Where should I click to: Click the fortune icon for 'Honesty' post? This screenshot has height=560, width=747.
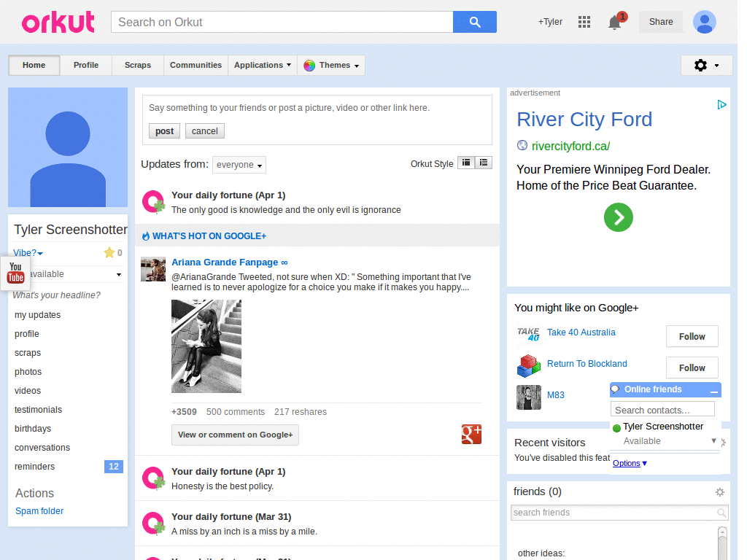[x=153, y=478]
